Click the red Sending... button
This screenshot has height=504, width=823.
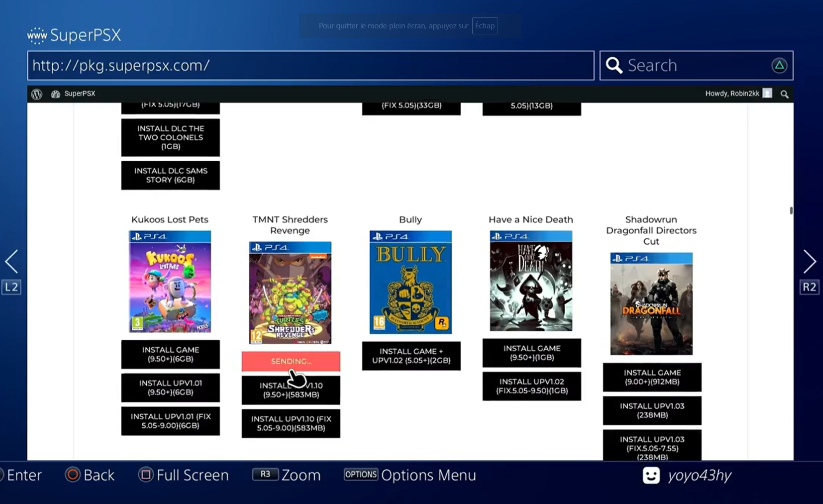pos(291,361)
